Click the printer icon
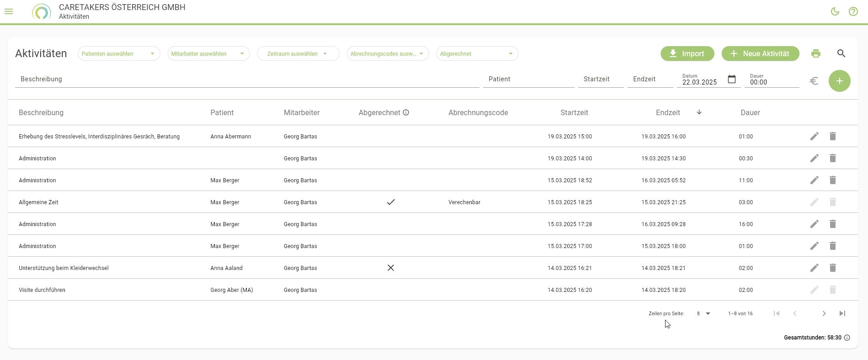This screenshot has height=360, width=868. tap(815, 53)
